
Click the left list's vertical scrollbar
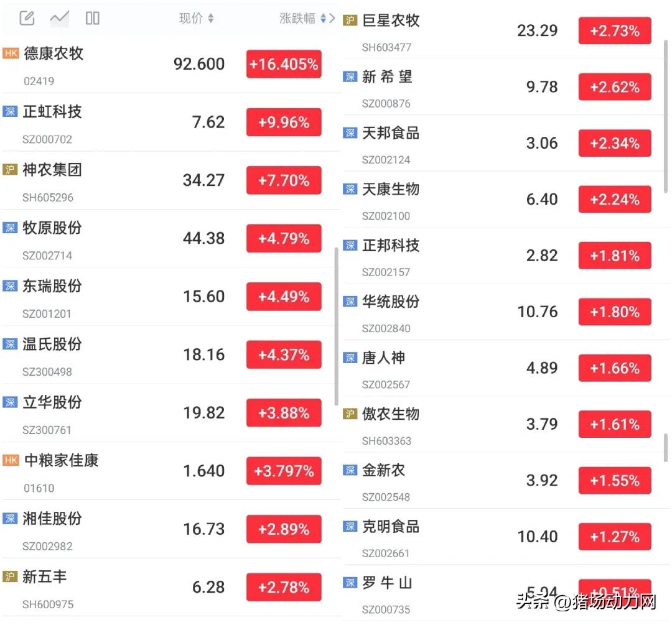pos(337,323)
